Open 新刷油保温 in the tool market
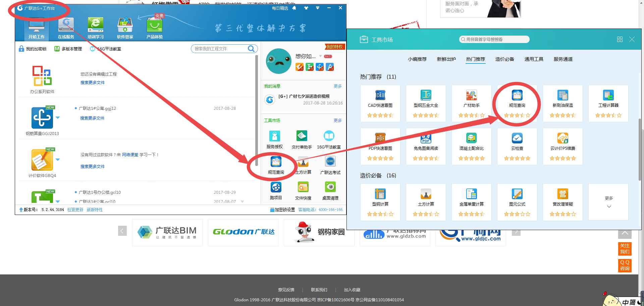This screenshot has width=644, height=306. tap(563, 103)
